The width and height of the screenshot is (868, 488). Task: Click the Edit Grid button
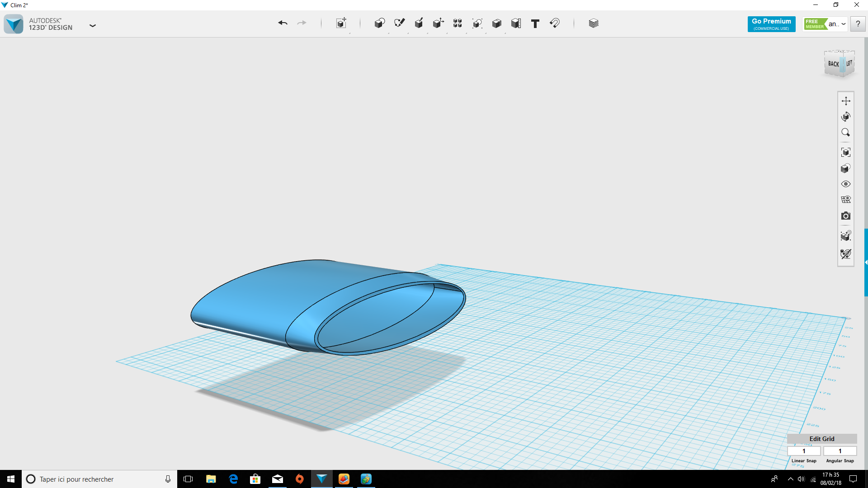pyautogui.click(x=821, y=439)
